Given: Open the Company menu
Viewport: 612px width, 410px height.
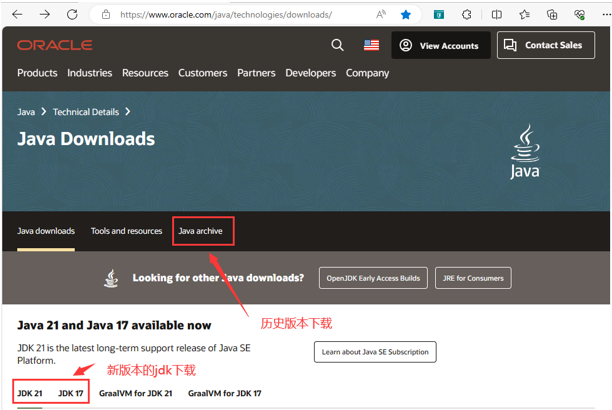Looking at the screenshot, I should click(367, 73).
